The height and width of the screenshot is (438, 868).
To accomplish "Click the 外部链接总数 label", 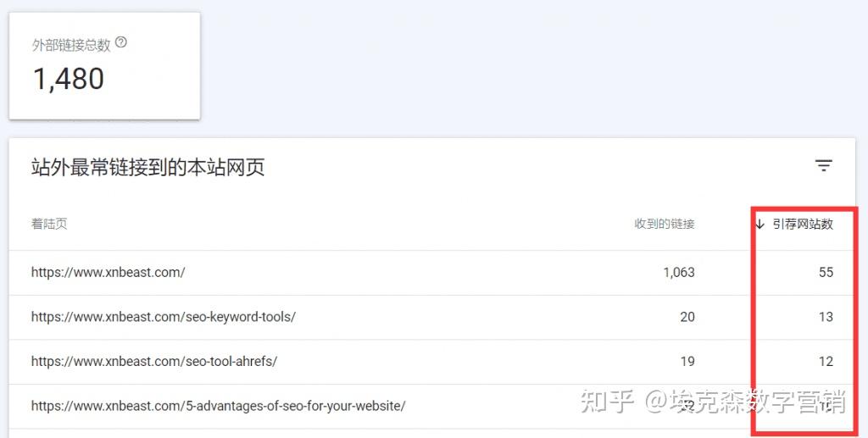I will (71, 45).
